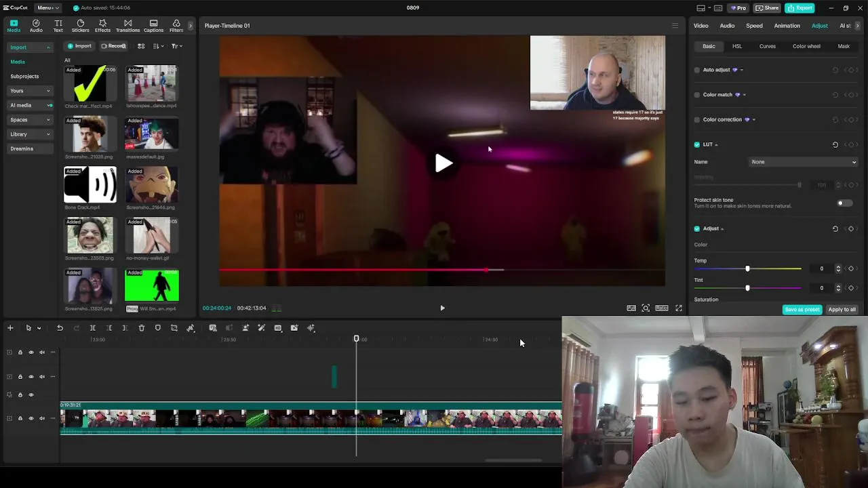Open the LUT Name dropdown showing None
Viewport: 868px width, 488px height.
pos(804,162)
